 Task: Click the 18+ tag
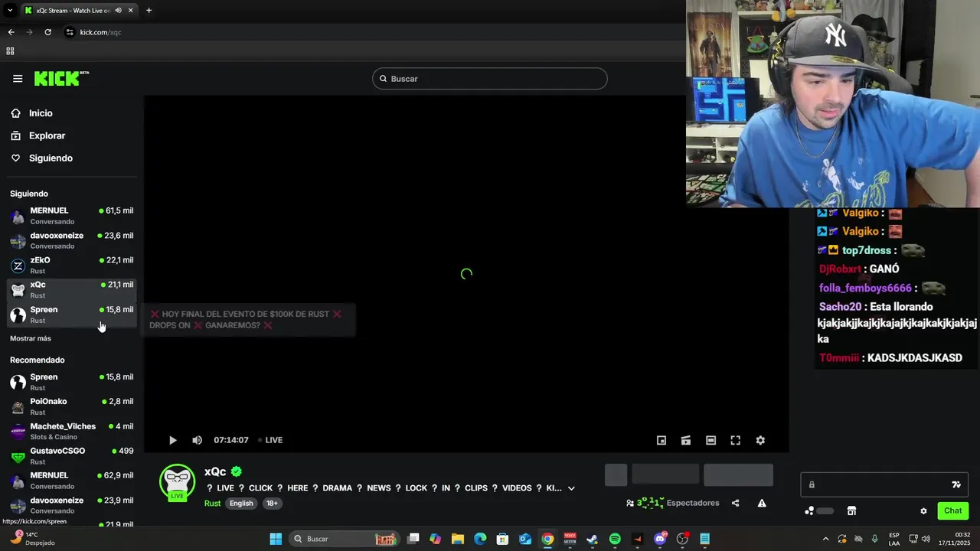(x=272, y=503)
